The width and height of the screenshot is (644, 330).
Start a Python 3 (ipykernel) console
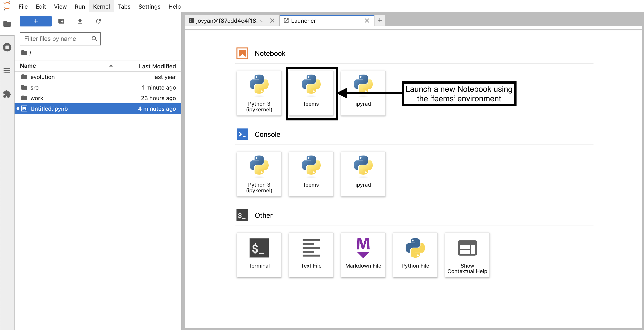[x=259, y=174]
